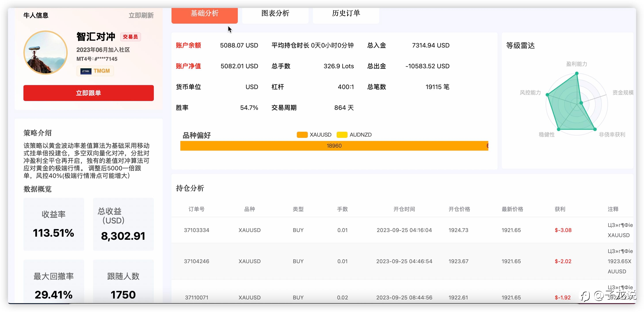This screenshot has width=644, height=312.
Task: Click the 获利 column header
Action: click(560, 209)
